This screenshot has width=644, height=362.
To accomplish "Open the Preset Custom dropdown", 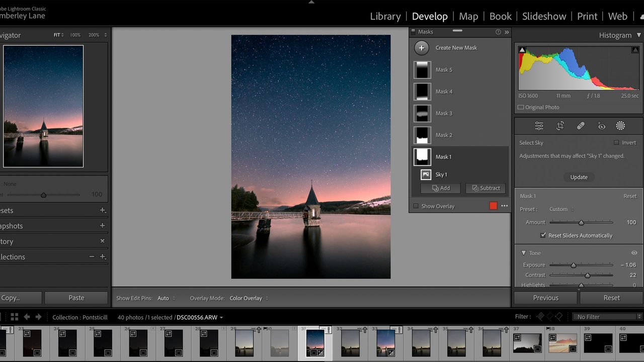I will (x=561, y=209).
